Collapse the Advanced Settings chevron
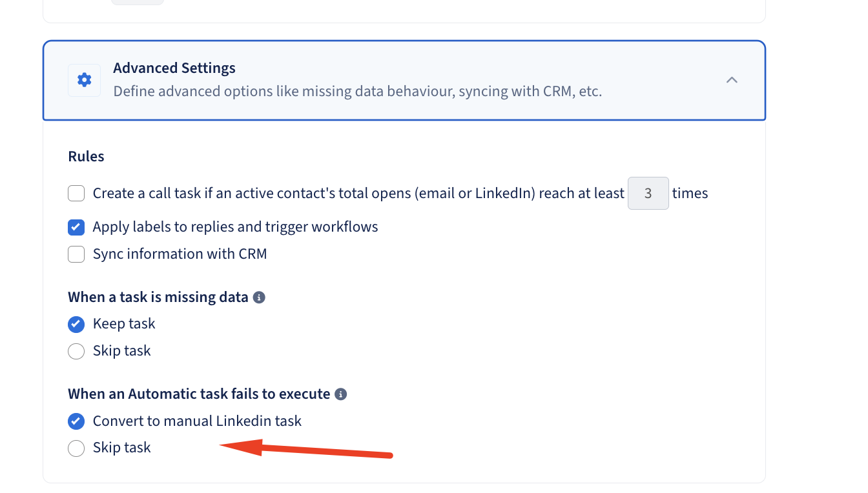This screenshot has height=493, width=868. 732,80
